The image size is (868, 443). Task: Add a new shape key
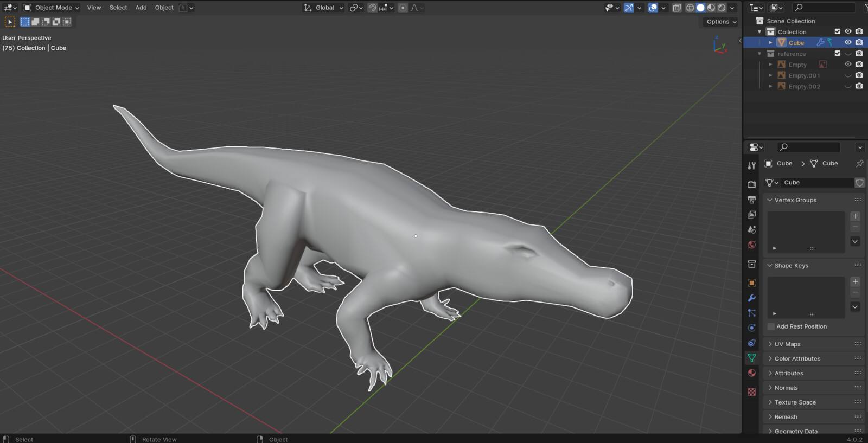click(855, 281)
